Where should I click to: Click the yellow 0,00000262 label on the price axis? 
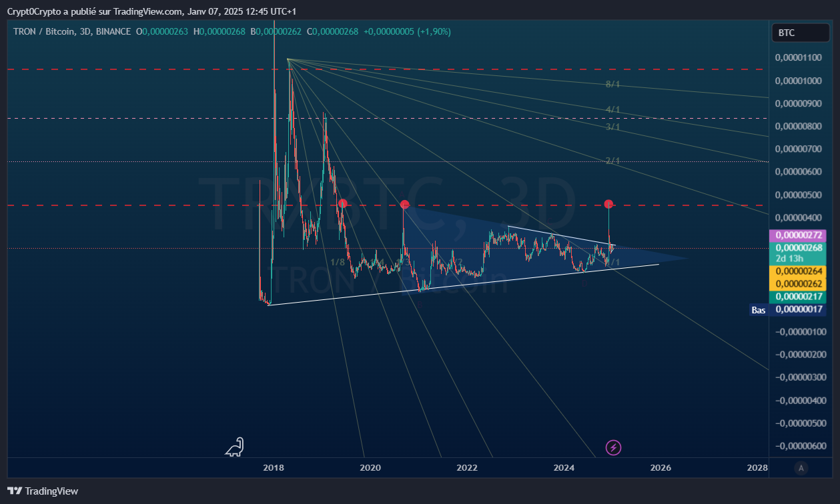[798, 284]
